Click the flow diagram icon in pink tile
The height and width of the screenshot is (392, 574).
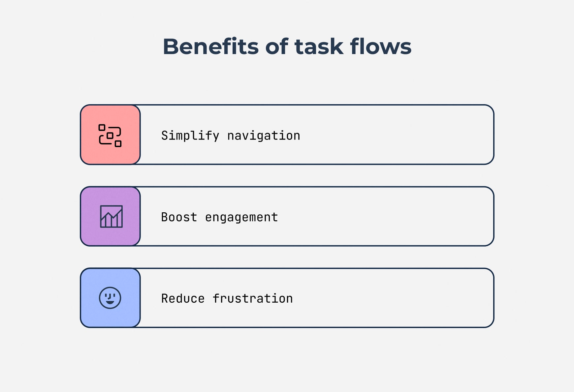[110, 136]
